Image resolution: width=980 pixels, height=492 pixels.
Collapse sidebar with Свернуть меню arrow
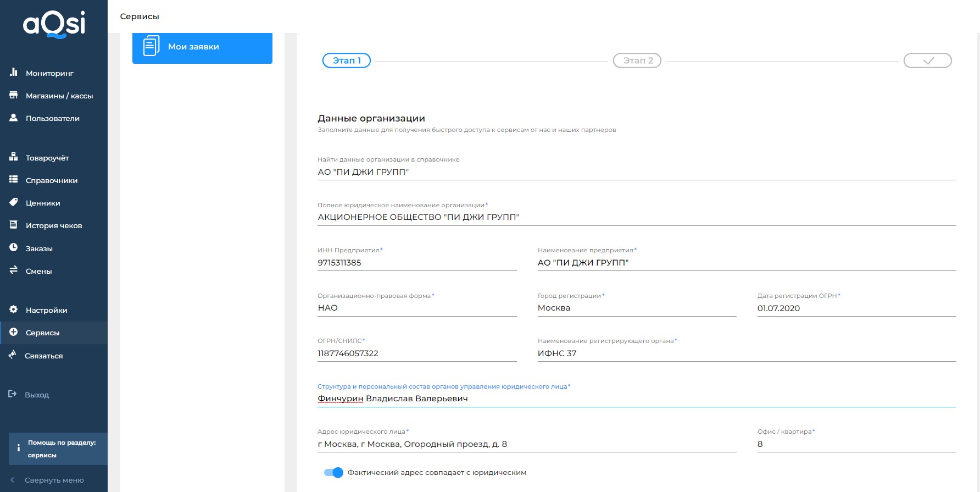(x=13, y=480)
